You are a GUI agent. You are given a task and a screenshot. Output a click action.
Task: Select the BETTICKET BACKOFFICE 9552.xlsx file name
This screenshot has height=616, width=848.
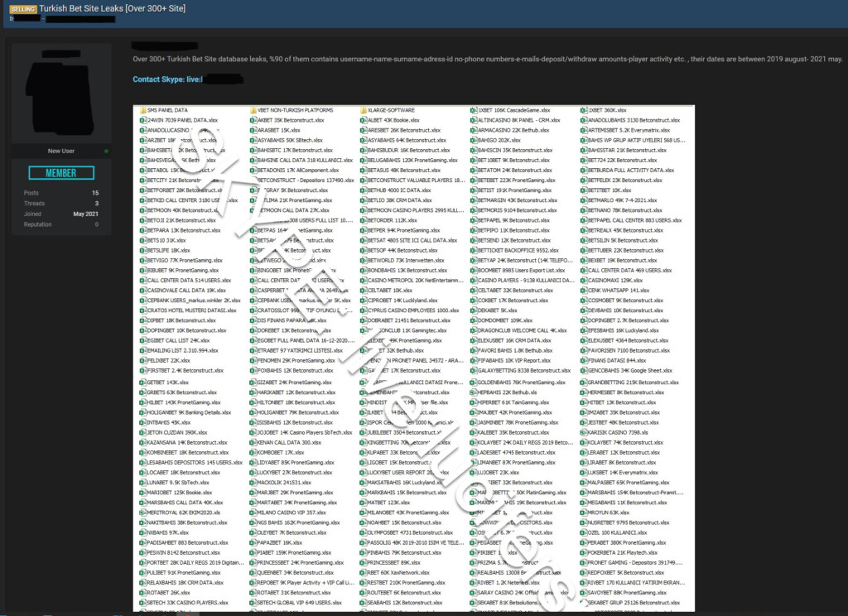pyautogui.click(x=518, y=250)
